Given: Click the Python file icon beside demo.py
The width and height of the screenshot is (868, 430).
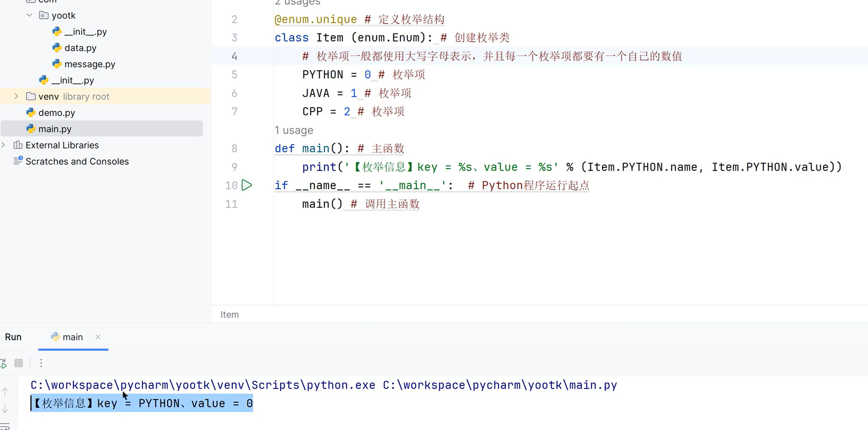Looking at the screenshot, I should (31, 112).
